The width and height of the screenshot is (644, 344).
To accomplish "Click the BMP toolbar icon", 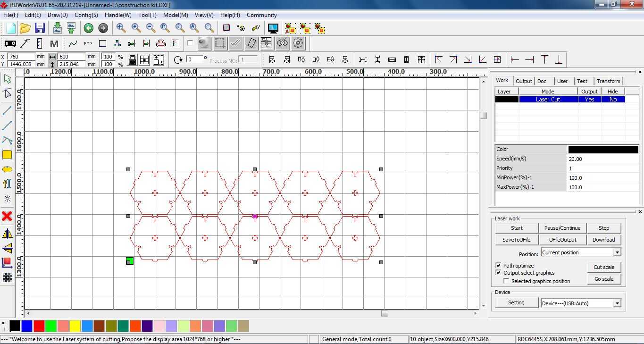I will 88,44.
